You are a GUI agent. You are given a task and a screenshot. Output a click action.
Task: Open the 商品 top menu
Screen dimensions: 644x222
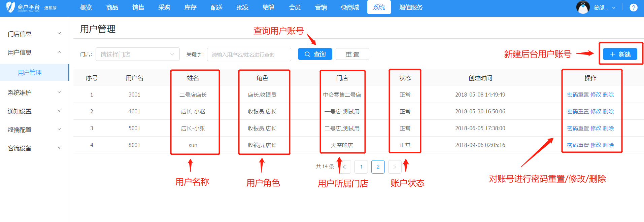112,7
